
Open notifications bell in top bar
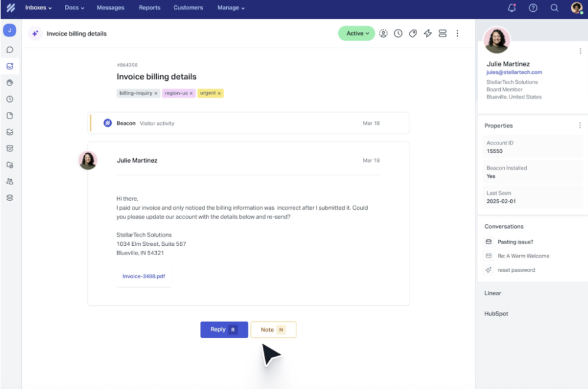(511, 8)
